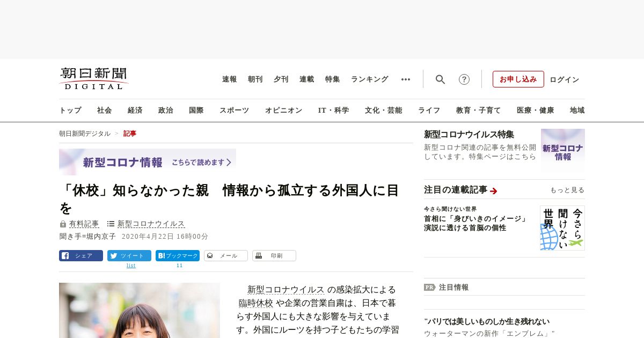644x338 pixels.
Task: Go to the ライフ section
Action: [x=429, y=111]
